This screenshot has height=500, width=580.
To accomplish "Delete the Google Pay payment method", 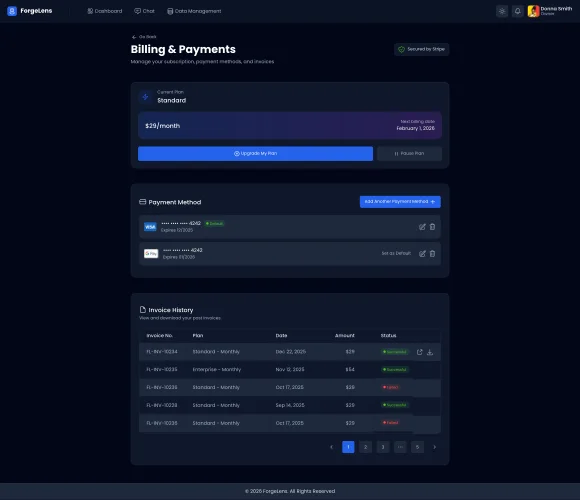I will point(432,253).
